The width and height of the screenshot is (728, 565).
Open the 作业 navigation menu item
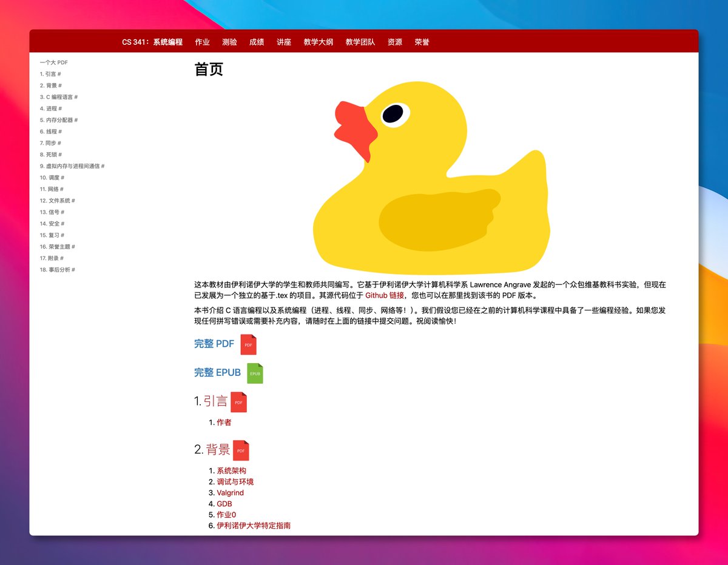click(203, 42)
